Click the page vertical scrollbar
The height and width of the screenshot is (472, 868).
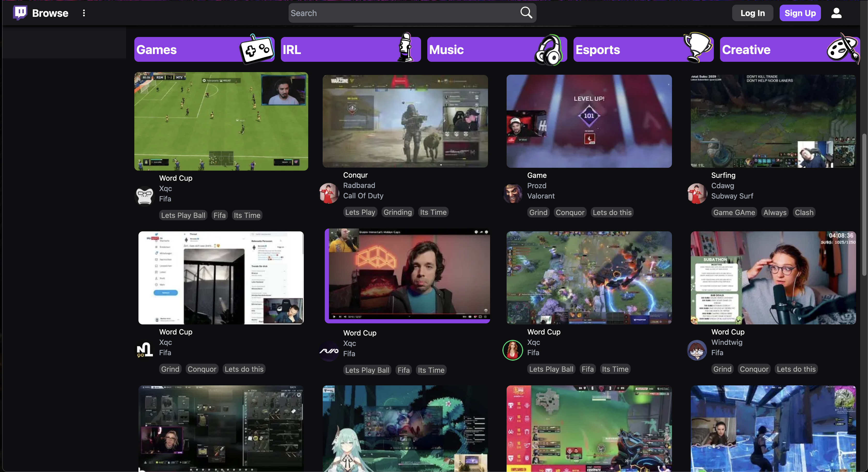864,204
